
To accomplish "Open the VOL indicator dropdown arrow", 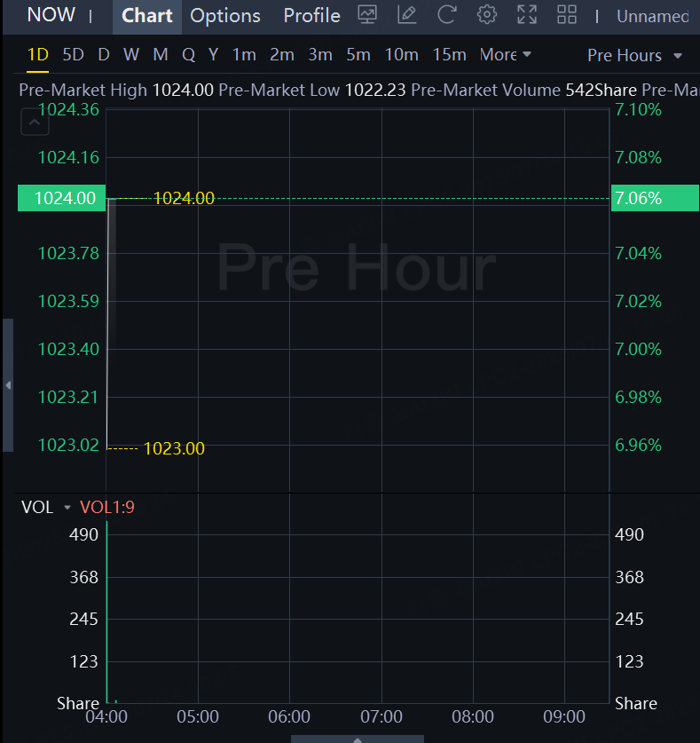I will 67,508.
